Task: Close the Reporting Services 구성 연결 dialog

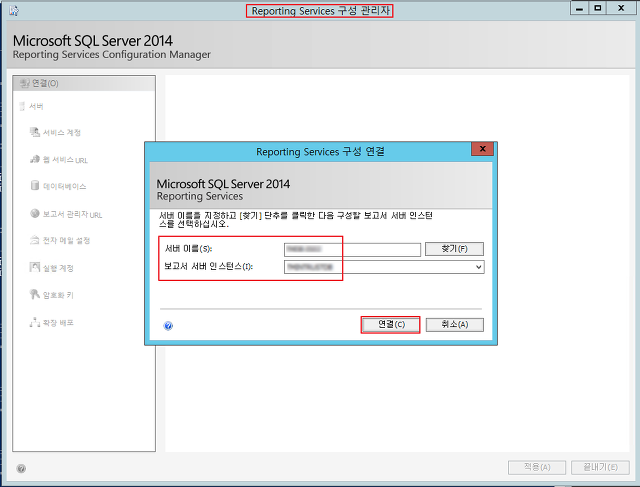Action: point(482,149)
